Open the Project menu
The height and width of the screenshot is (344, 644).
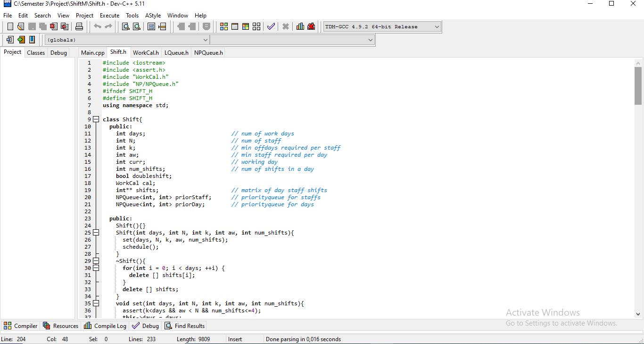coord(85,16)
